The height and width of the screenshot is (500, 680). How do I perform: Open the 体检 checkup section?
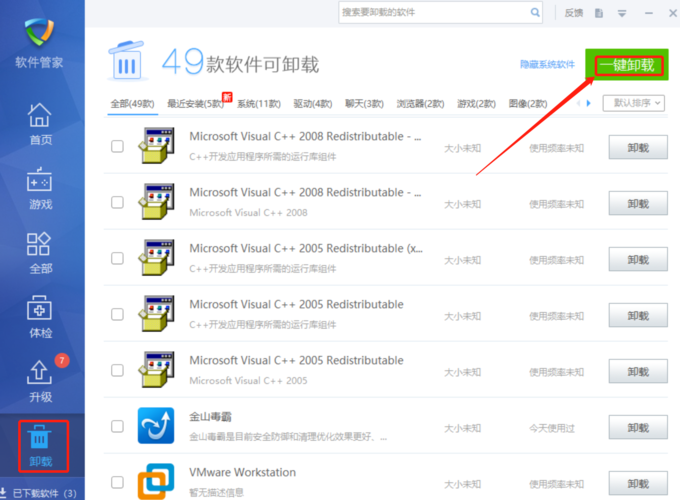39,317
